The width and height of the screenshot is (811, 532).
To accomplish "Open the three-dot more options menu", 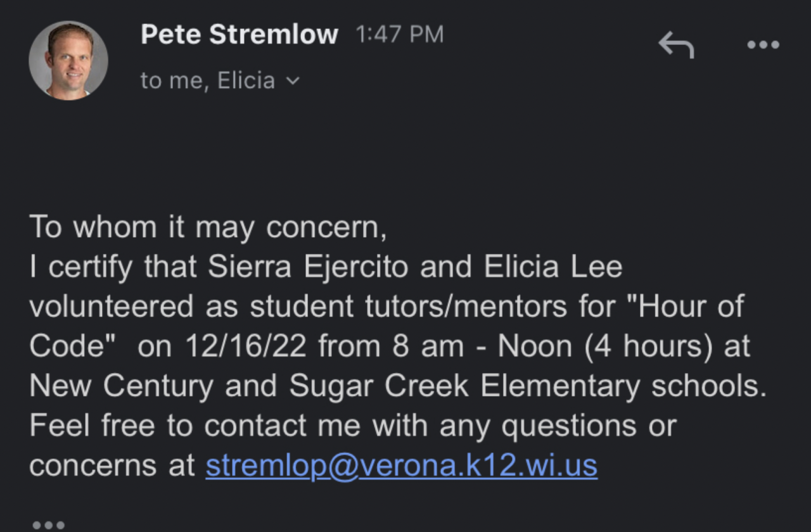I will [763, 45].
